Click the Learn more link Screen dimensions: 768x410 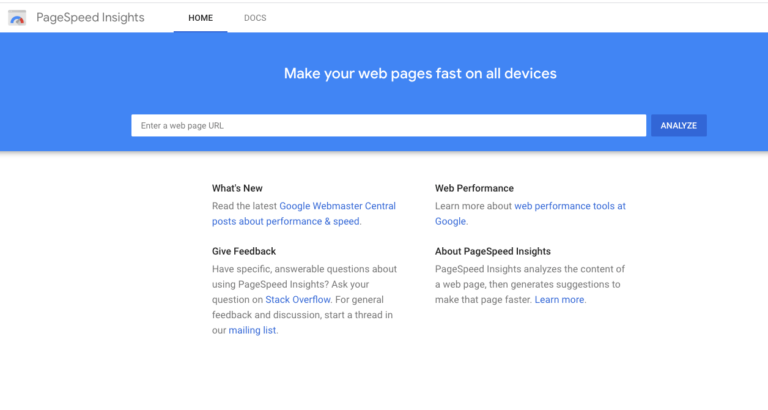pyautogui.click(x=559, y=300)
